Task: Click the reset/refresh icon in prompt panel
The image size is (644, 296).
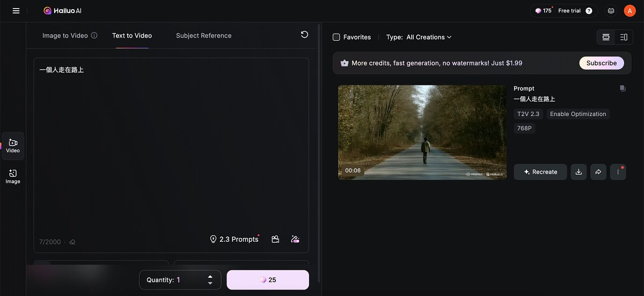Action: click(x=304, y=35)
